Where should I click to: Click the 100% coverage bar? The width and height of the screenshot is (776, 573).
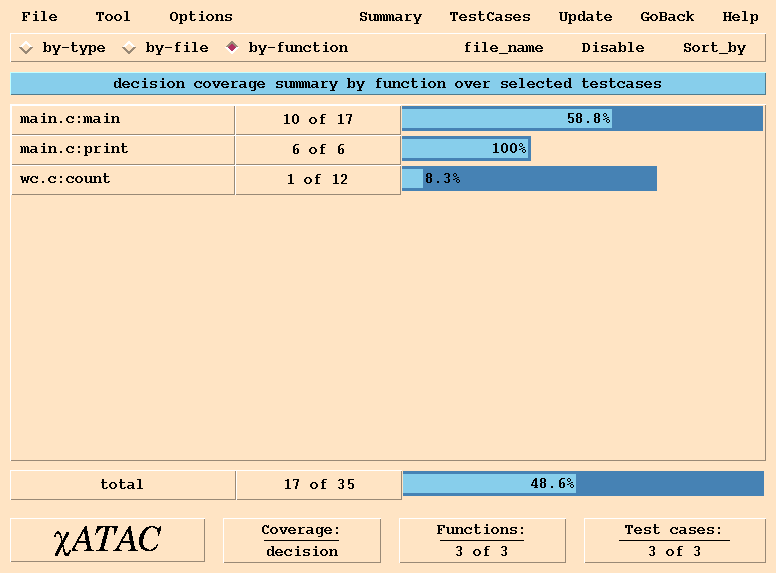[x=466, y=148]
